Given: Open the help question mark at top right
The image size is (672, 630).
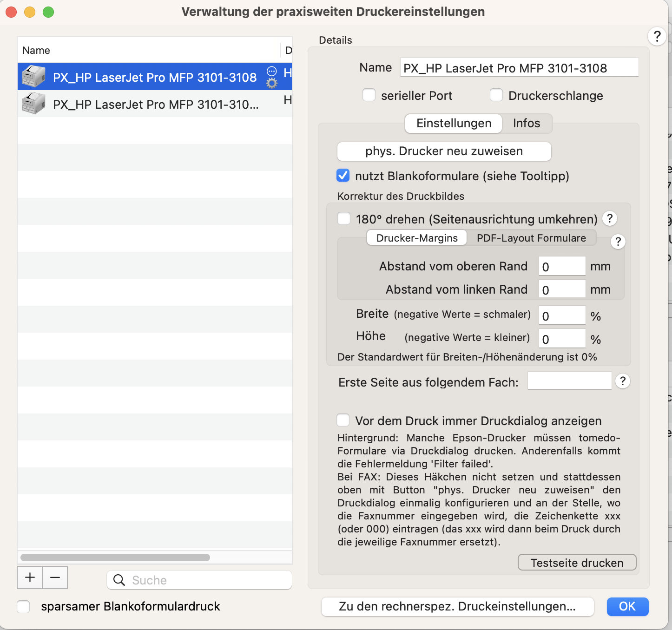Looking at the screenshot, I should 657,36.
